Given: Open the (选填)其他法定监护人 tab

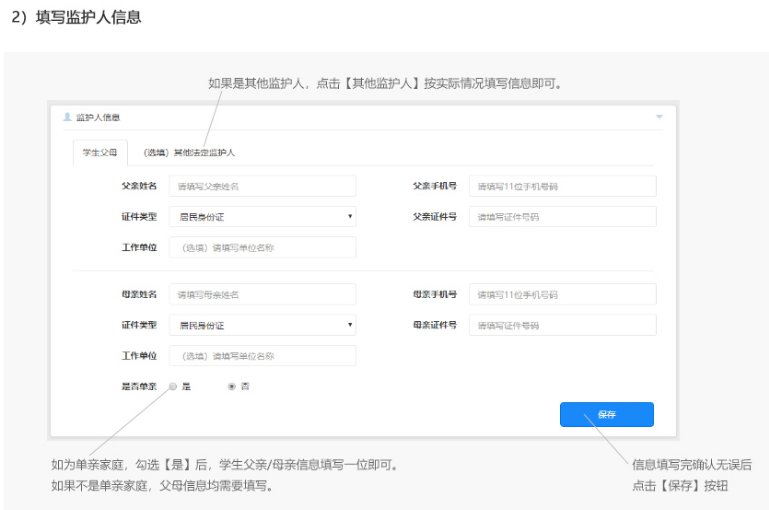Looking at the screenshot, I should (189, 152).
